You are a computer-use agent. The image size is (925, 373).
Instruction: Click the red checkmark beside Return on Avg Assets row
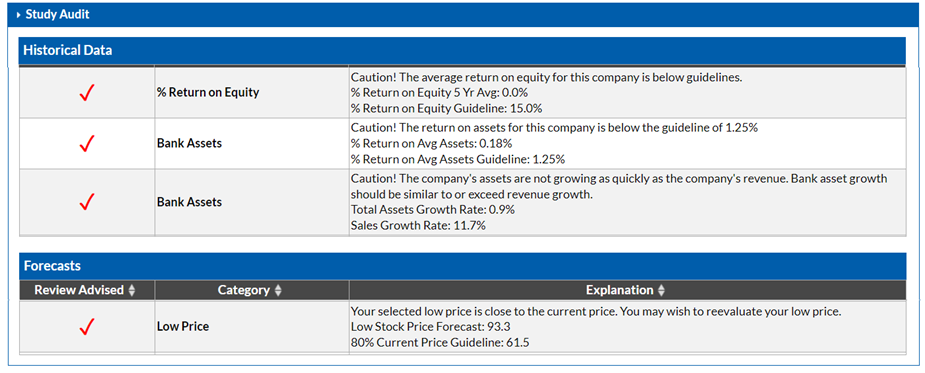[x=87, y=143]
